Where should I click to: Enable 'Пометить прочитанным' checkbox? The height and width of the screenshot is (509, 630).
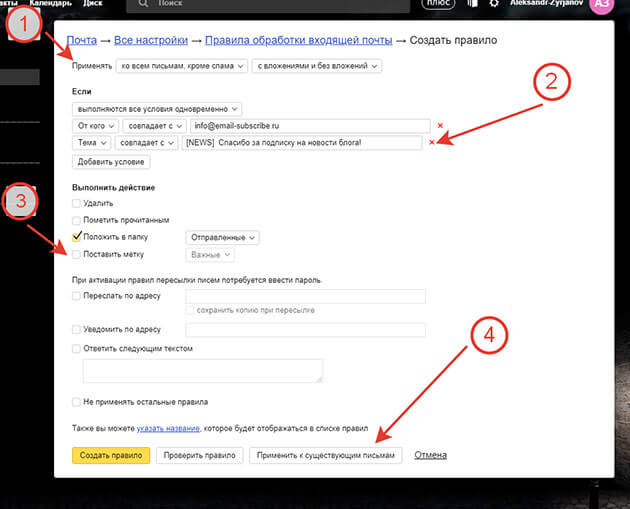coord(76,220)
